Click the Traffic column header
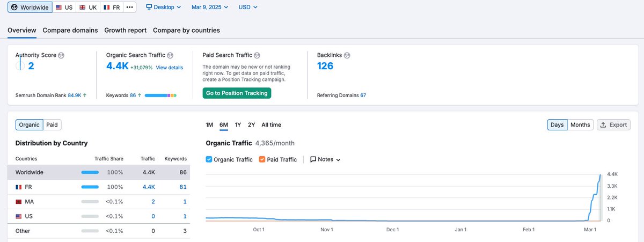 pyautogui.click(x=148, y=159)
